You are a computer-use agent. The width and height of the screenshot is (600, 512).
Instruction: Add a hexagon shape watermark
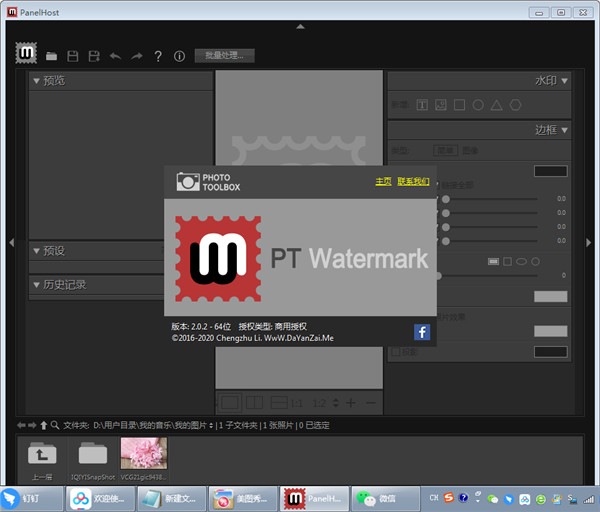pyautogui.click(x=515, y=105)
